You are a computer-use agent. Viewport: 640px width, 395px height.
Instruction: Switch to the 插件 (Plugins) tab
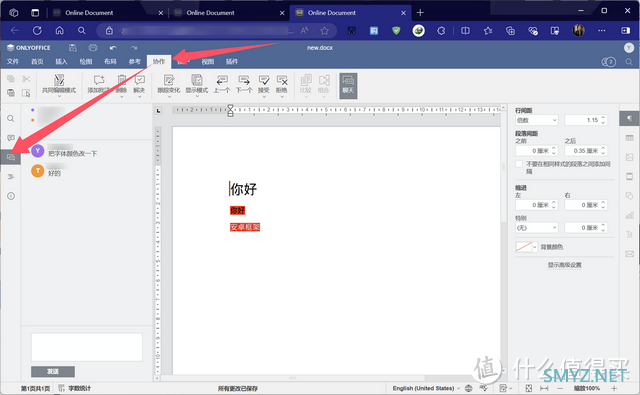pyautogui.click(x=232, y=62)
